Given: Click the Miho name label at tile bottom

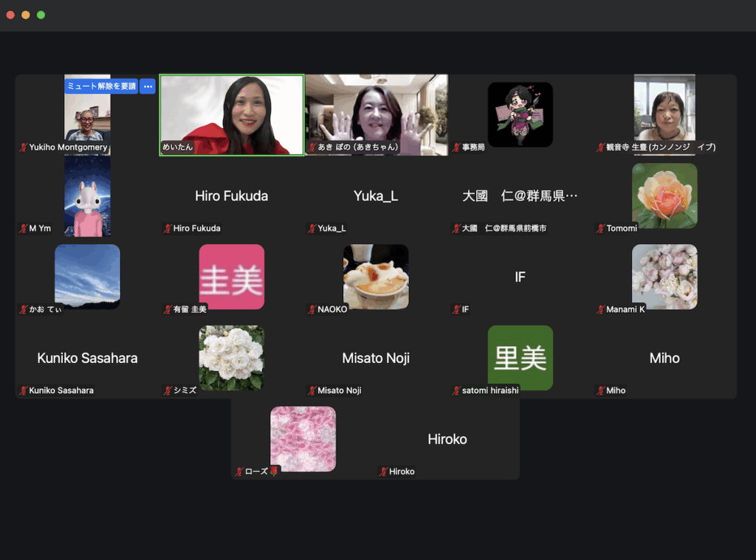Looking at the screenshot, I should [x=616, y=391].
